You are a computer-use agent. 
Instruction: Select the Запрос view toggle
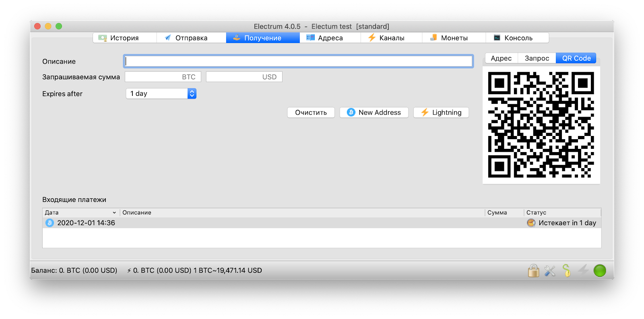pyautogui.click(x=537, y=58)
